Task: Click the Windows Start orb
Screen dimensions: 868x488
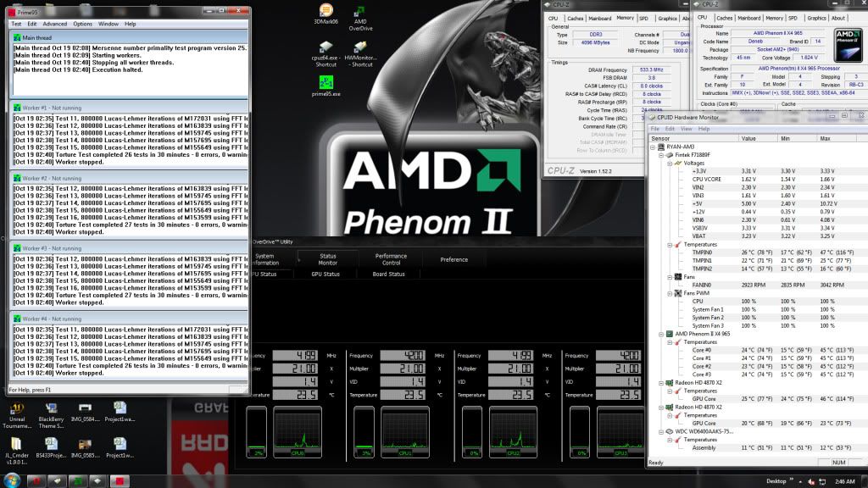Action: tap(12, 480)
